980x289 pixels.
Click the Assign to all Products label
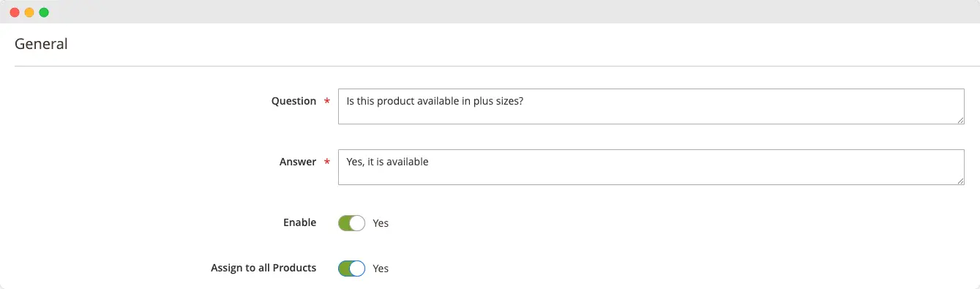(x=263, y=268)
